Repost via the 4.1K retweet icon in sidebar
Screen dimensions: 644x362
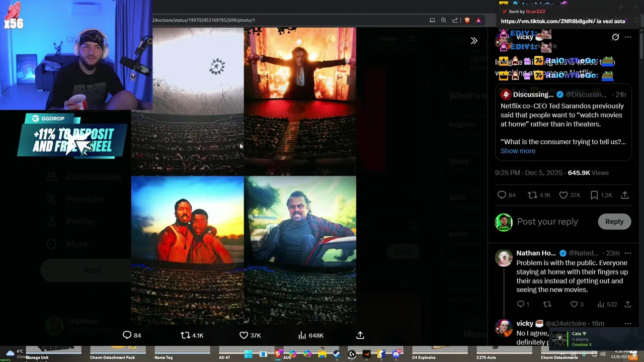pos(532,195)
